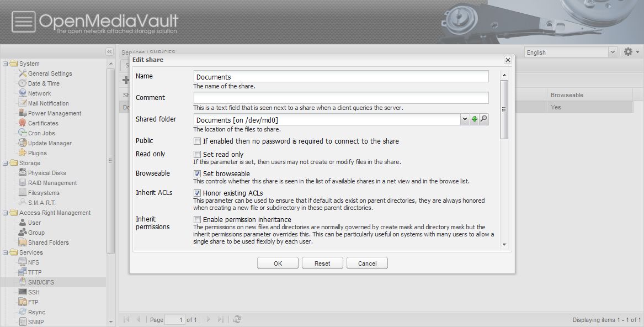Viewport: 644px width, 327px height.
Task: Click the TFTP service icon
Action: coord(23,272)
